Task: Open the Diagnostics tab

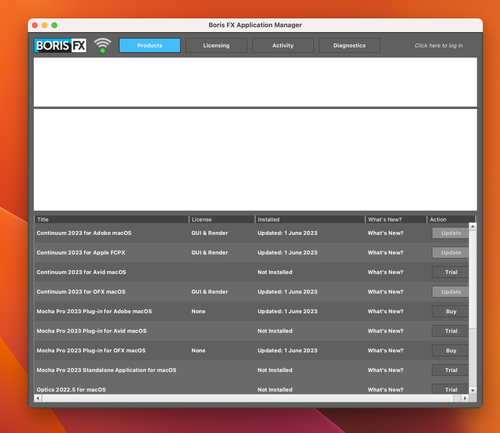Action: point(349,45)
